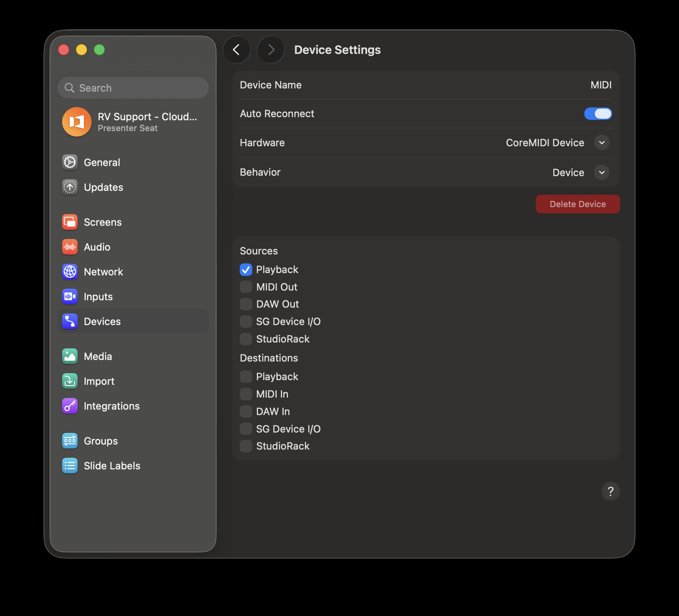Click the RV Support account name
Viewport: 679px width, 616px height.
(147, 117)
